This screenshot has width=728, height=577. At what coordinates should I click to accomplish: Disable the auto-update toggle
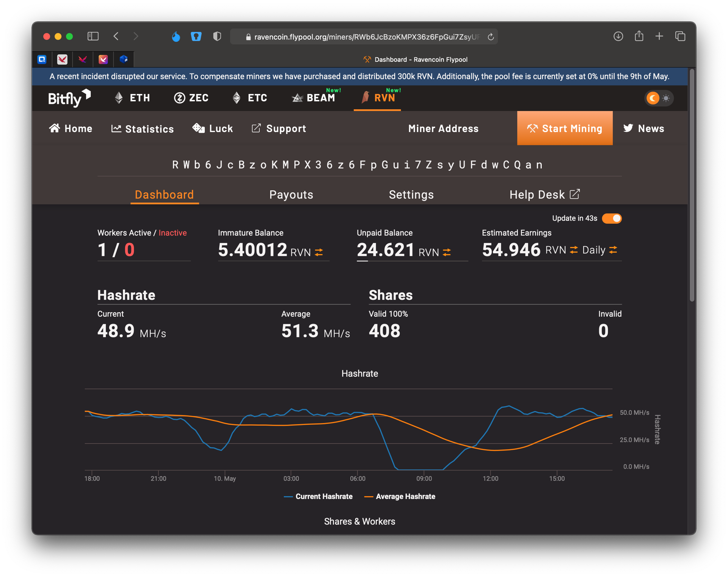click(612, 219)
